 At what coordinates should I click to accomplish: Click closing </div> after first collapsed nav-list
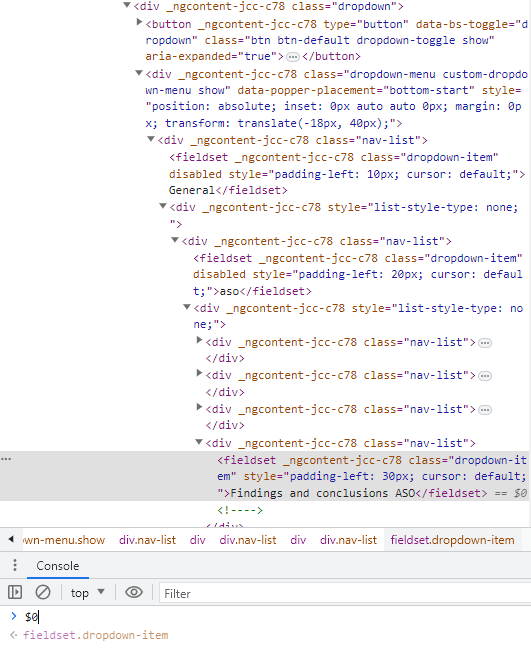[x=225, y=358]
